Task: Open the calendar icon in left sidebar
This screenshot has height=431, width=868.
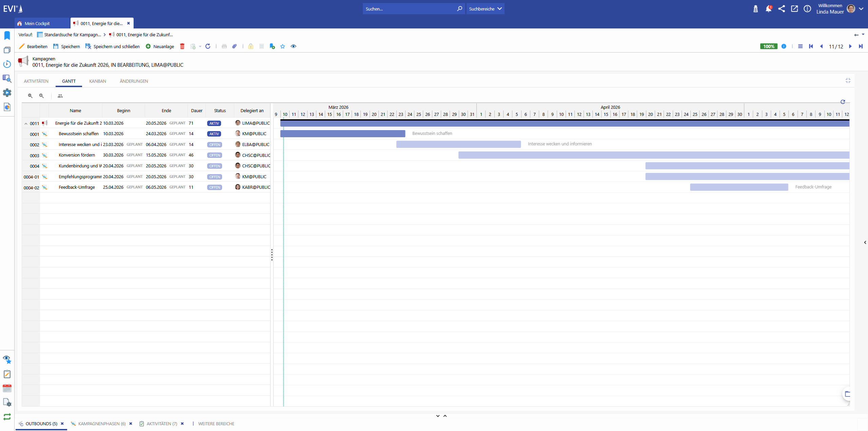Action: tap(7, 388)
